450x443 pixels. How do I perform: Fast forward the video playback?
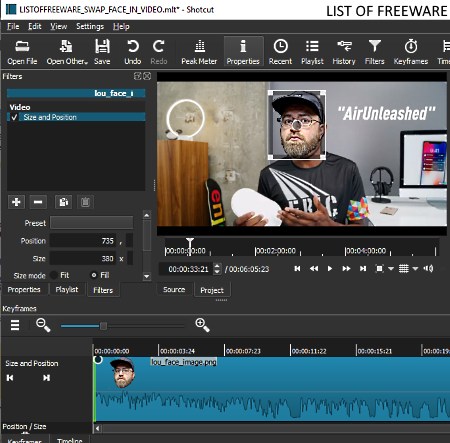pyautogui.click(x=346, y=268)
